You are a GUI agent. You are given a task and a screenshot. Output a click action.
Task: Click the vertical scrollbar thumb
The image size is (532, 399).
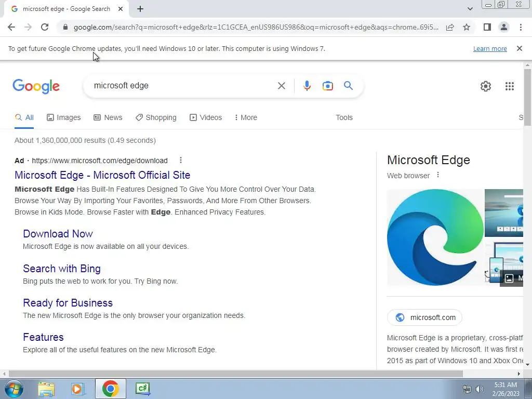(x=527, y=97)
